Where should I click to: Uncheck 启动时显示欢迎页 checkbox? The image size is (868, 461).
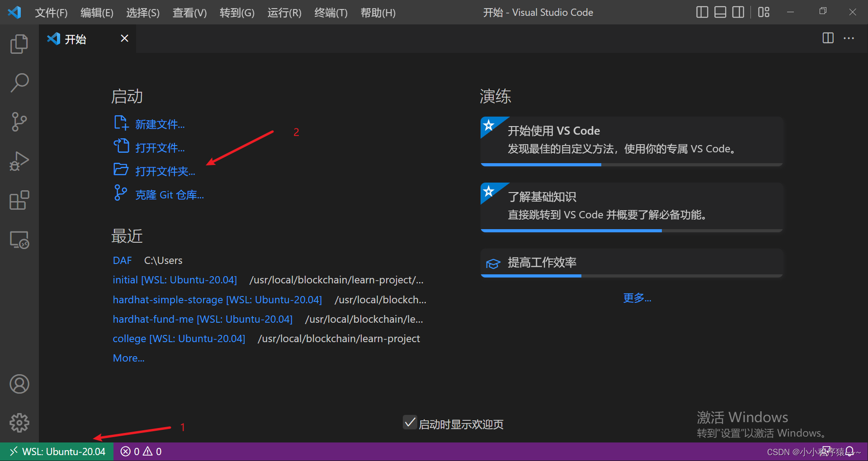click(410, 423)
